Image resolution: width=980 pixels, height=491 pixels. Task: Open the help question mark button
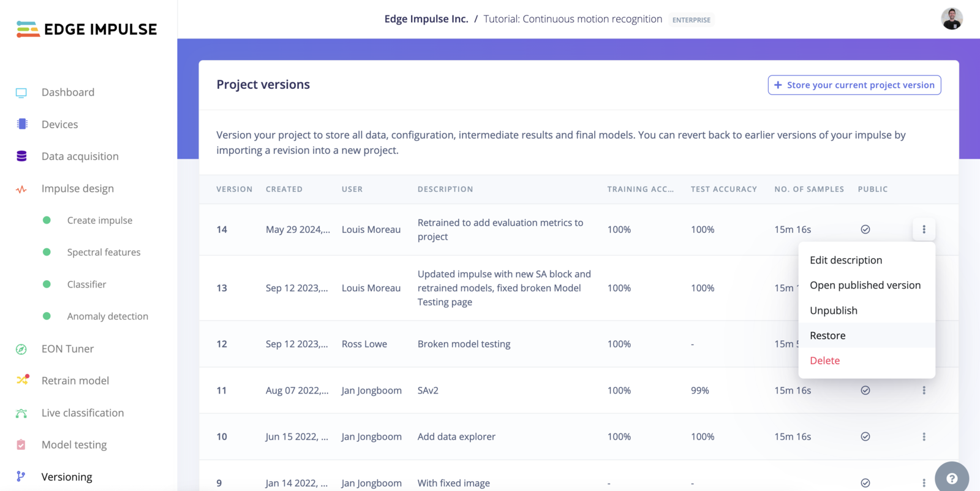click(x=951, y=479)
